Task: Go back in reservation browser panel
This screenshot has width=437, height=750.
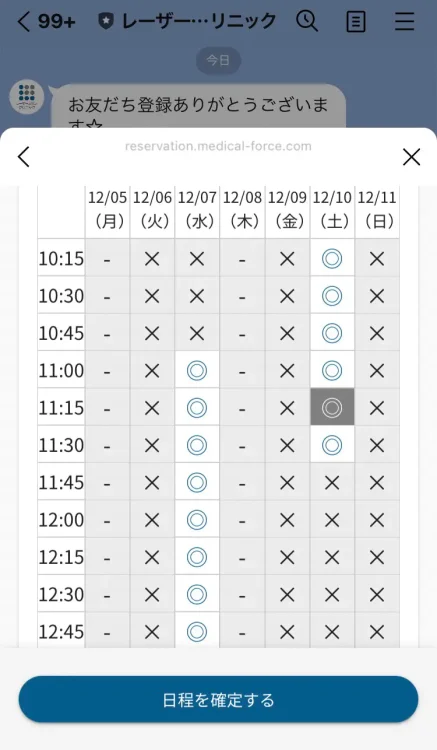Action: point(24,157)
